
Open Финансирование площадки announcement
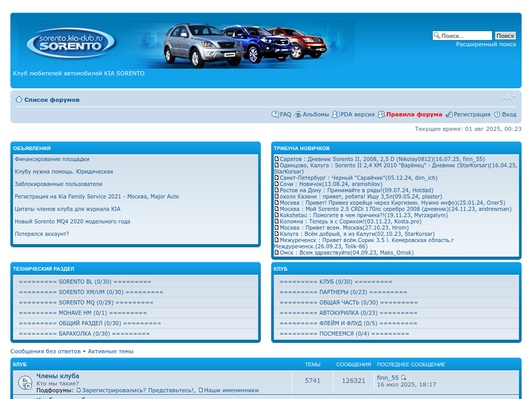click(x=52, y=159)
